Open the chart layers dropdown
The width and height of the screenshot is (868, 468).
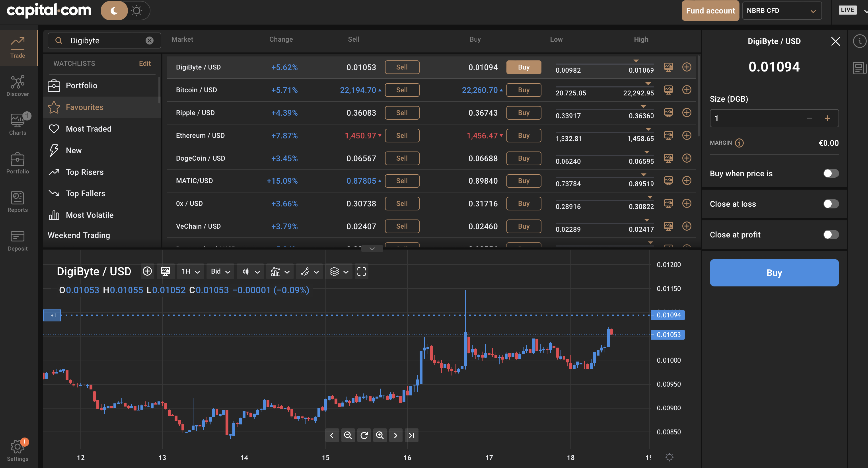[x=339, y=272]
